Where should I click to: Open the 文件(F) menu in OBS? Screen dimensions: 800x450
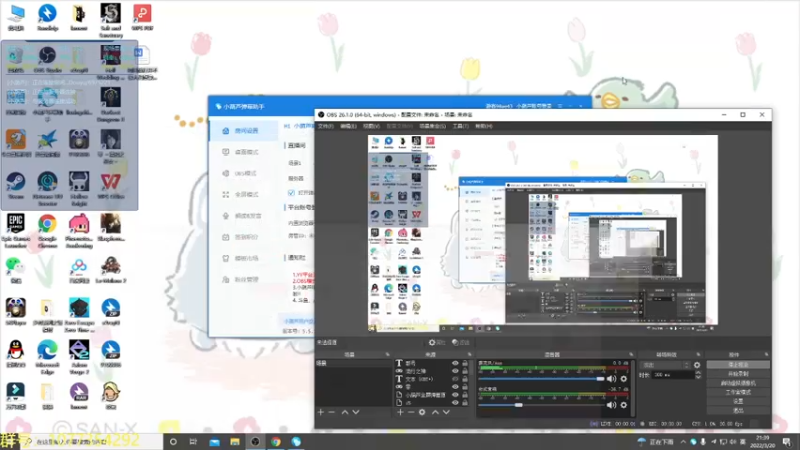326,126
